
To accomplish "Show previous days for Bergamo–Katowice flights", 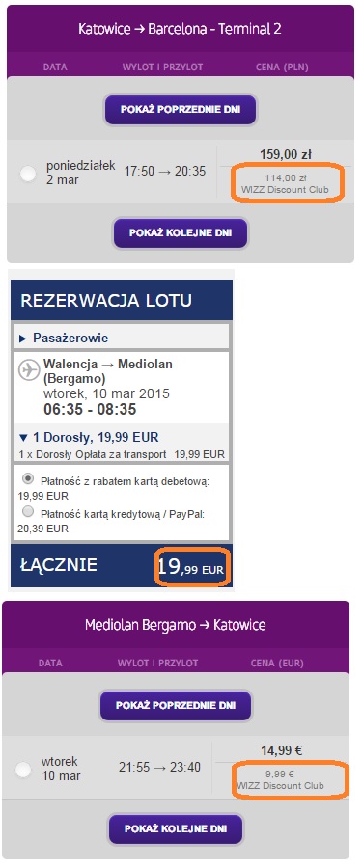I will 175,706.
